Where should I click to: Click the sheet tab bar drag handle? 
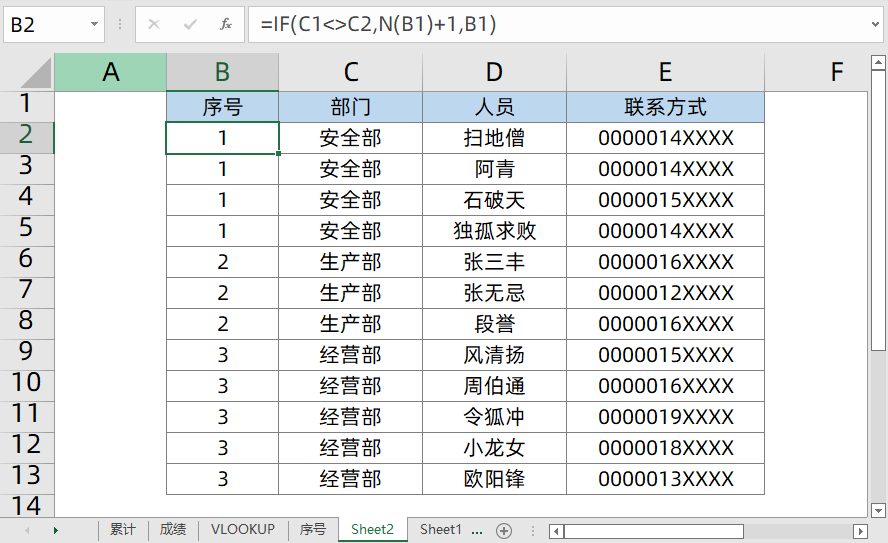coord(533,531)
